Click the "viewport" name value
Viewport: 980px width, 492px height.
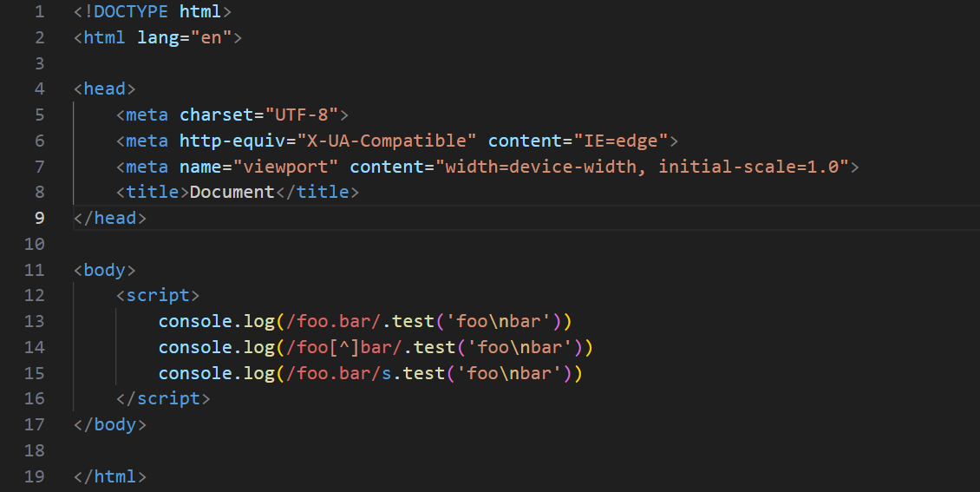pyautogui.click(x=285, y=167)
